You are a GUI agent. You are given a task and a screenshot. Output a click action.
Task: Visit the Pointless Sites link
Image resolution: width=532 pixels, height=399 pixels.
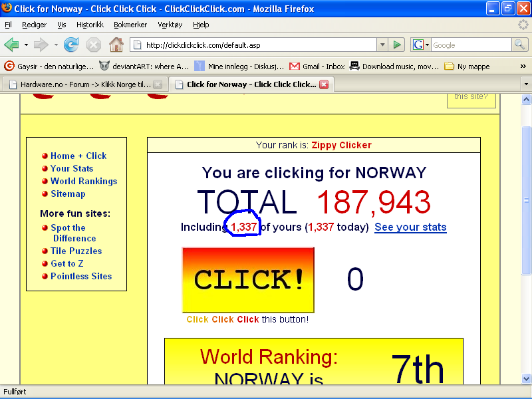coord(81,276)
